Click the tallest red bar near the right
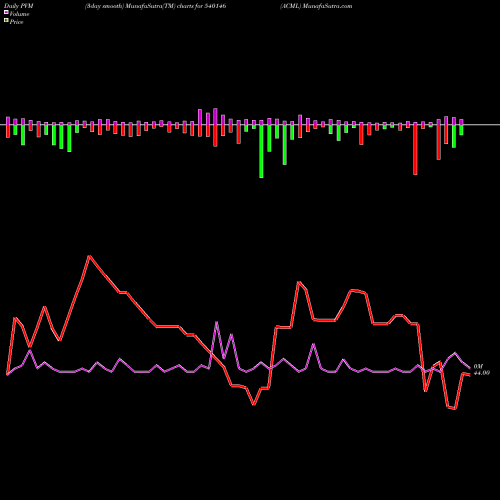Viewport: 500px width, 500px height. pos(415,150)
